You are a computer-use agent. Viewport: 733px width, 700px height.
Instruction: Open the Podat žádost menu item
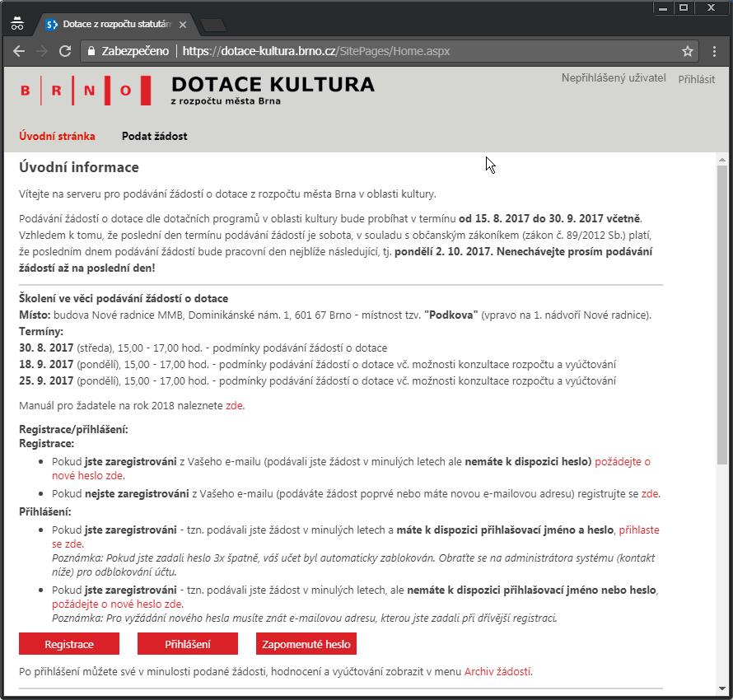click(154, 136)
